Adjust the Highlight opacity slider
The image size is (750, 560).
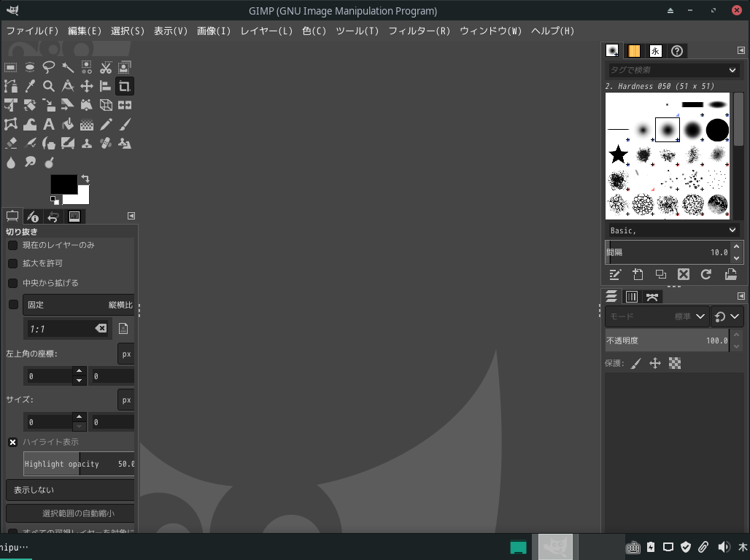click(79, 464)
